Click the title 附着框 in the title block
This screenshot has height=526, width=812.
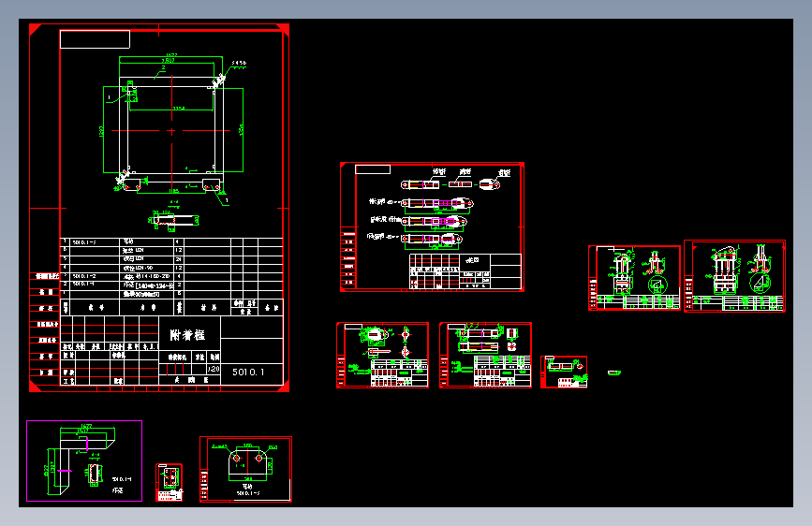tap(187, 335)
